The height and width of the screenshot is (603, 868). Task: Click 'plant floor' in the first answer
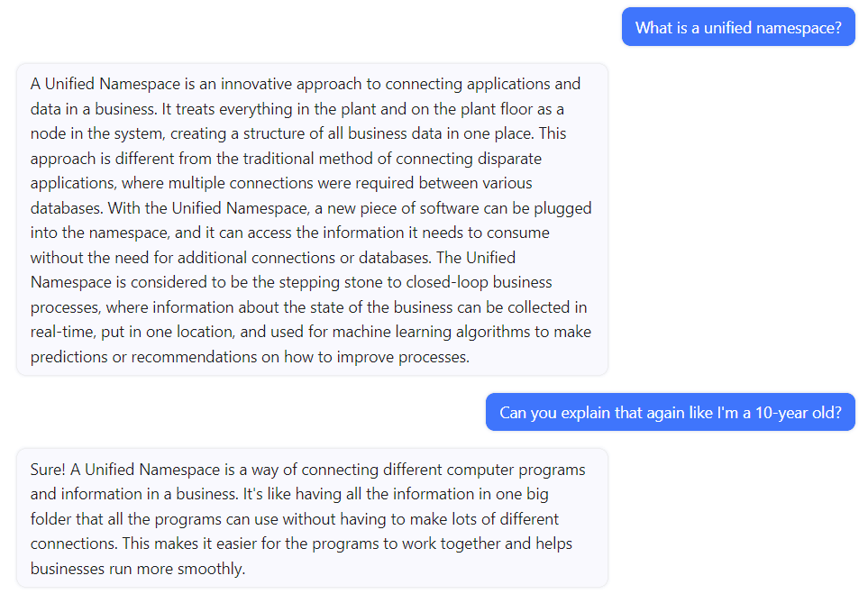point(497,109)
